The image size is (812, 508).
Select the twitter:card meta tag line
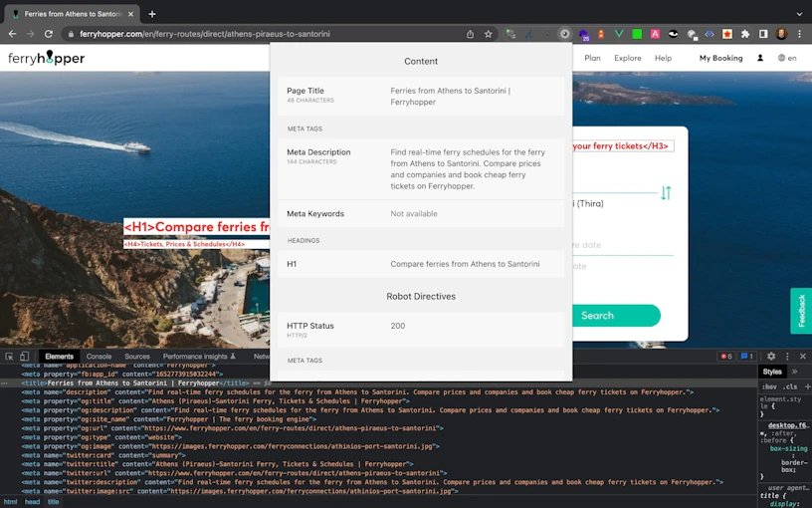tap(101, 455)
